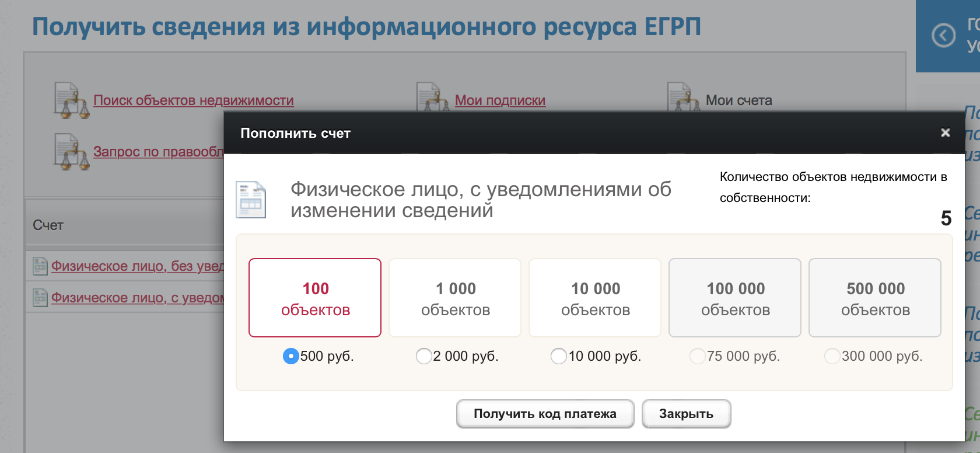Open Мои подписки

(x=500, y=100)
